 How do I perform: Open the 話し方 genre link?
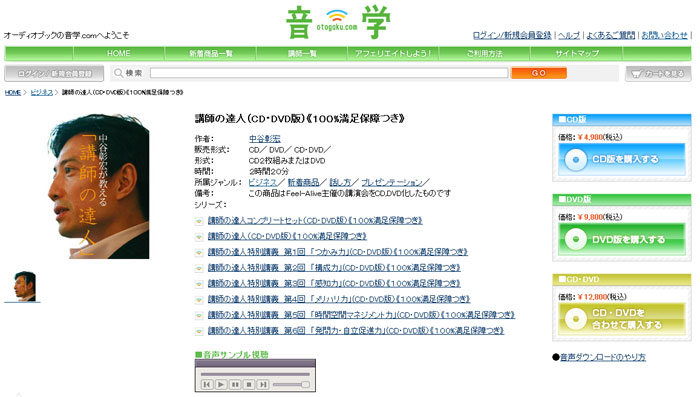(340, 182)
